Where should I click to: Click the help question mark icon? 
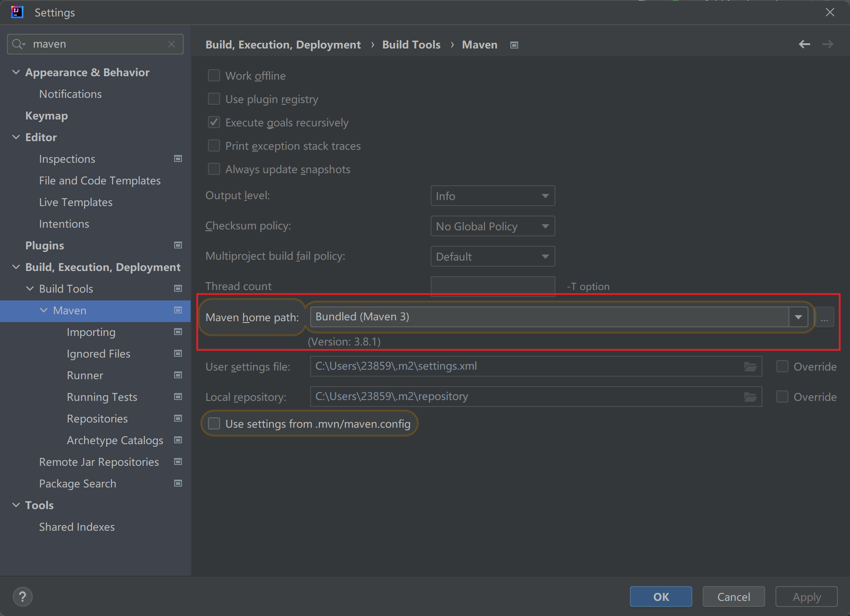coord(23,597)
